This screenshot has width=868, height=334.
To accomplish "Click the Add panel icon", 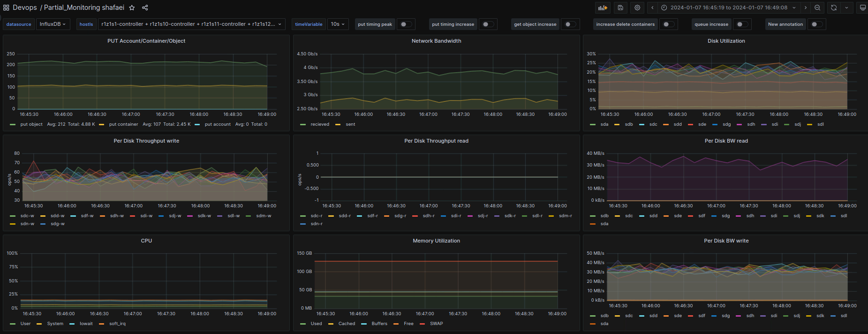I will click(x=603, y=8).
